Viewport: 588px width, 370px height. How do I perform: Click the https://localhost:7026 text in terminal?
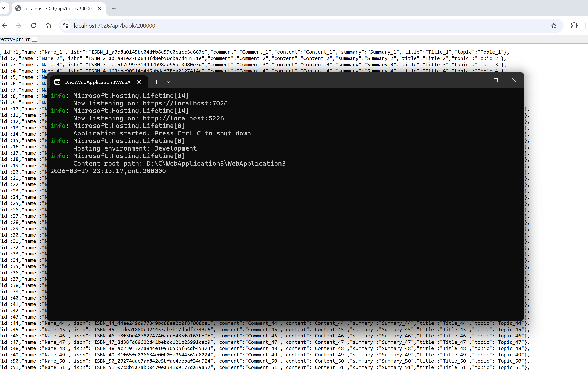point(185,103)
